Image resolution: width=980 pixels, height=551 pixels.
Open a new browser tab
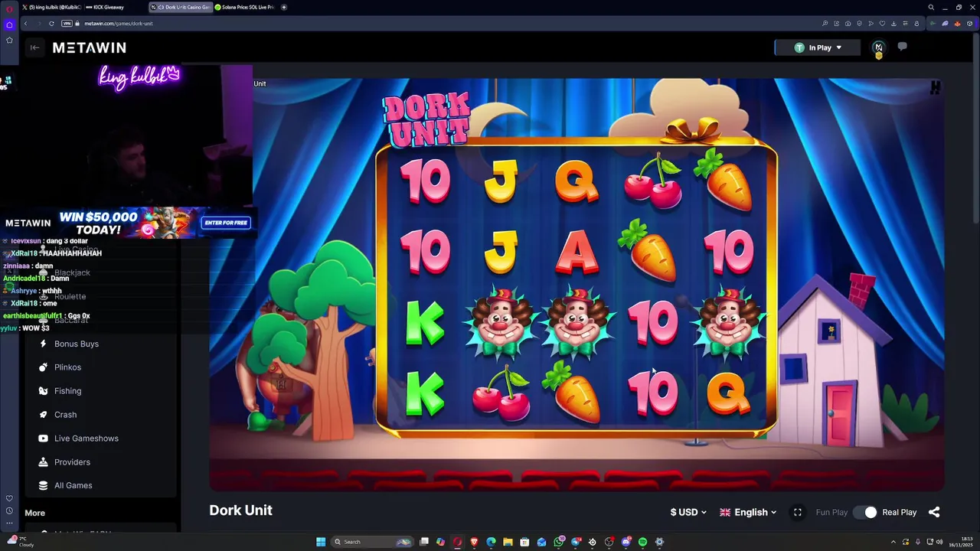(x=284, y=7)
